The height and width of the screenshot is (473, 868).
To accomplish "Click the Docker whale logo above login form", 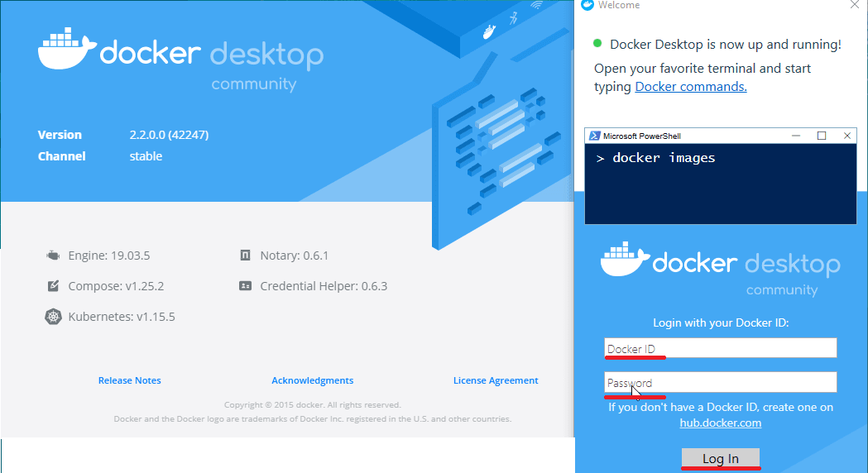I will (626, 259).
